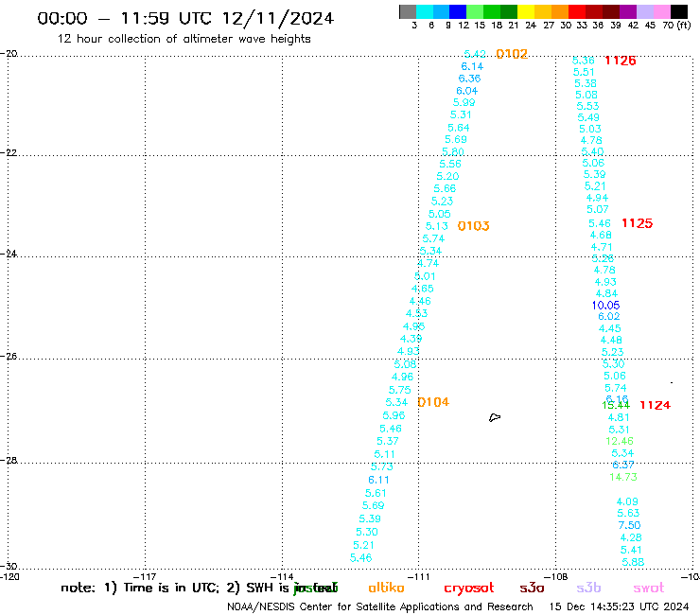The height and width of the screenshot is (615, 700).
Task: Click the orange 0102 time marker
Action: point(512,54)
